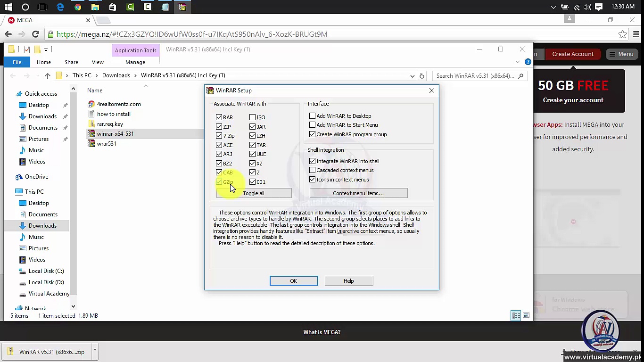
Task: Enable the ISO association checkbox
Action: (x=252, y=117)
